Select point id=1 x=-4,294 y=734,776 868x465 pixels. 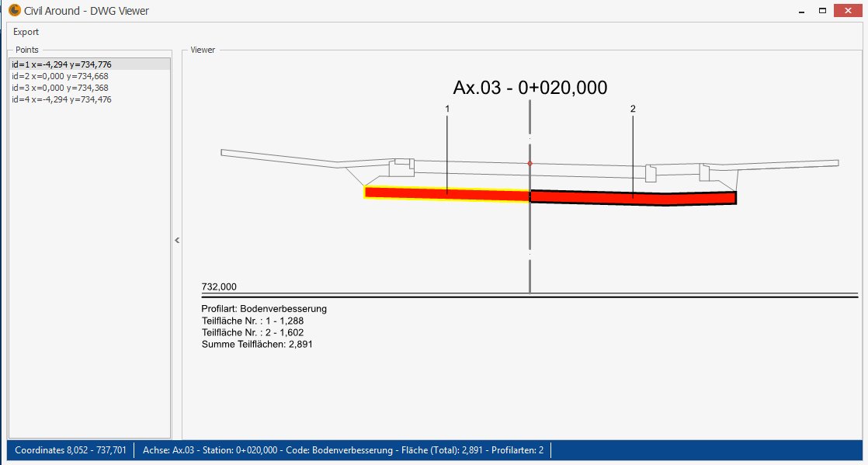90,64
